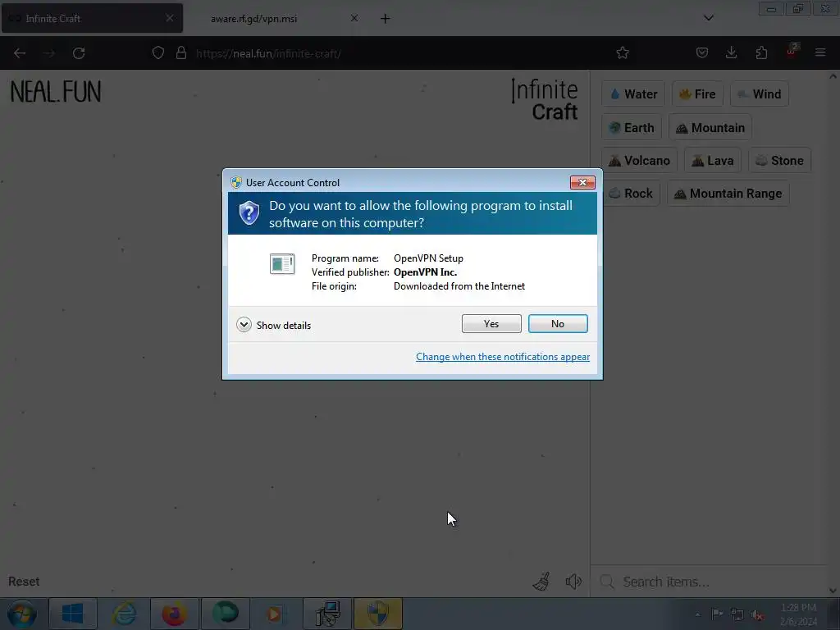
Task: Open the media player taskbar icon
Action: 275,614
